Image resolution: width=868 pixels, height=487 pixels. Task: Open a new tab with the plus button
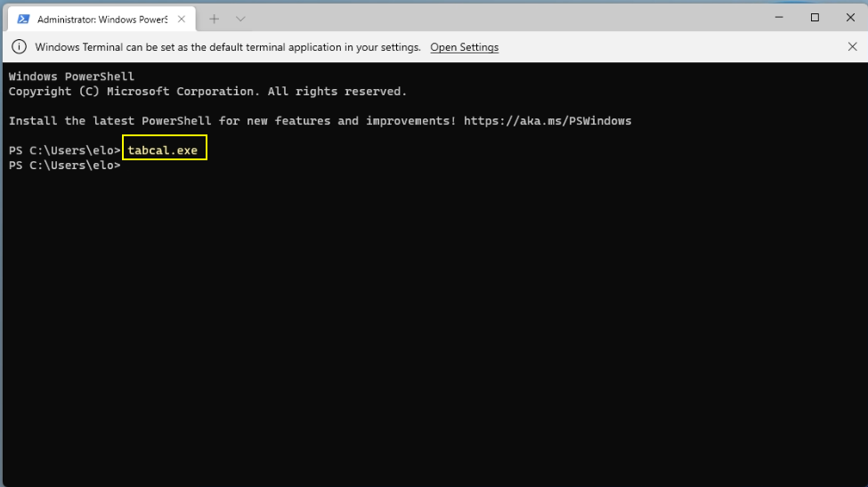click(x=215, y=20)
